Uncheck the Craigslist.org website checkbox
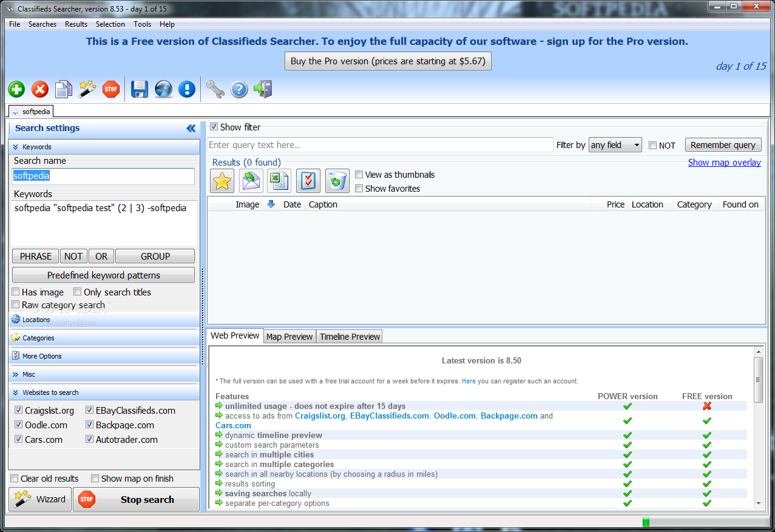Viewport: 775px width, 532px height. point(18,410)
